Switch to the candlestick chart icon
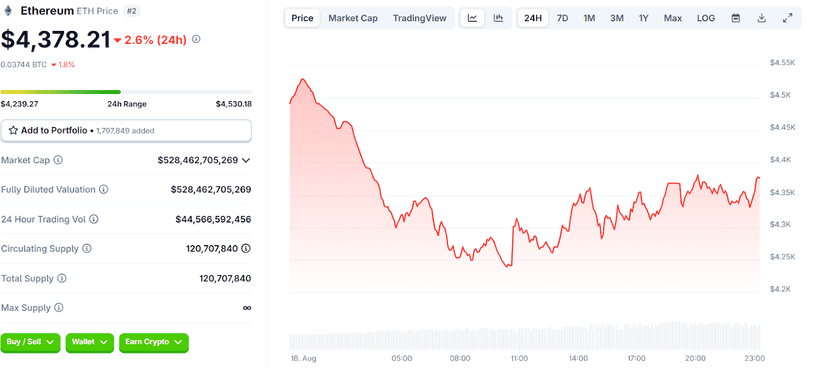 tap(498, 18)
